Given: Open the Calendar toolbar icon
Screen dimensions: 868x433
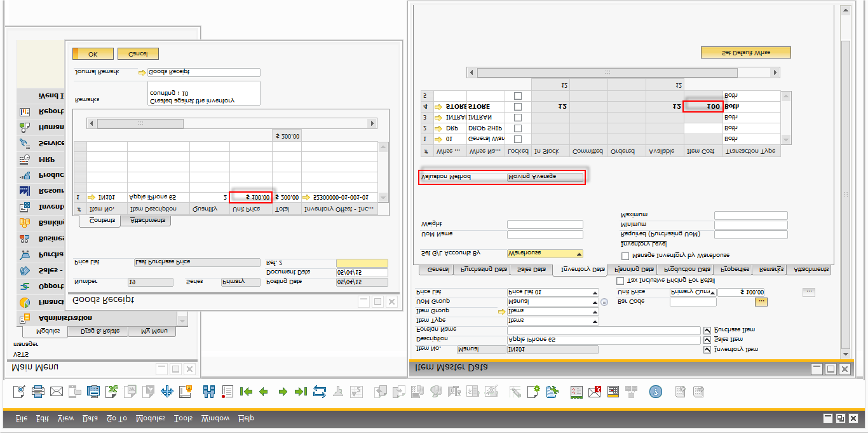Looking at the screenshot, I should click(x=613, y=391).
